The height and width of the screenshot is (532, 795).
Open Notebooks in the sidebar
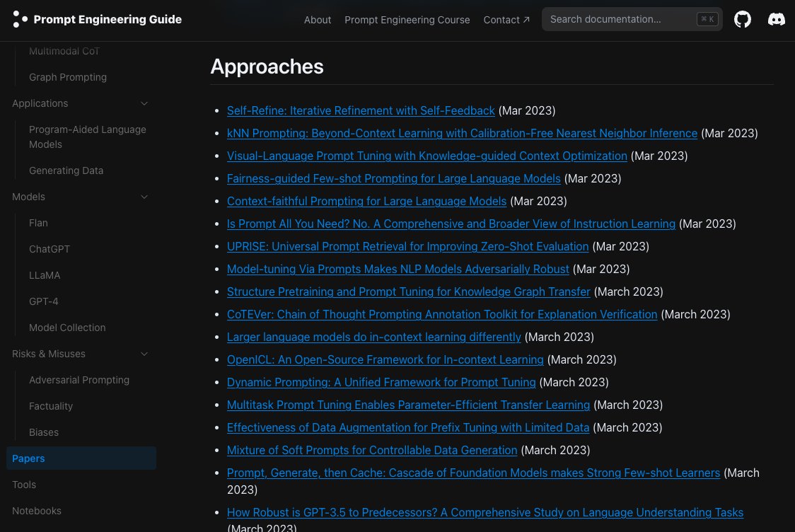click(37, 511)
